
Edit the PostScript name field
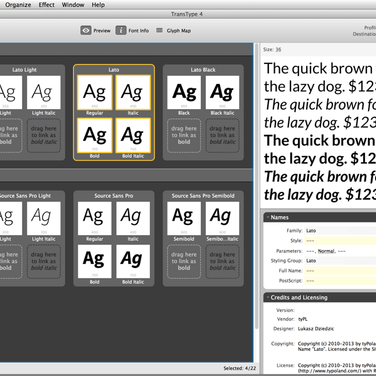coord(340,280)
